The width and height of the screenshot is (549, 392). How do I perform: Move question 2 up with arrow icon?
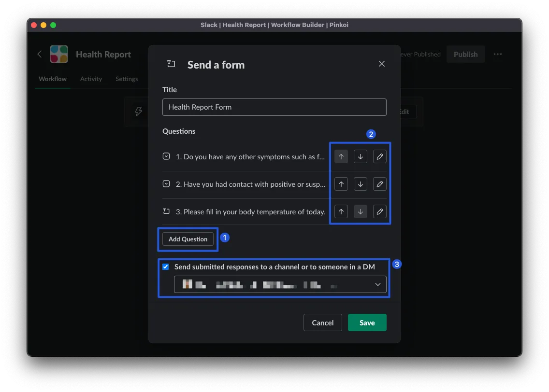[x=341, y=184]
